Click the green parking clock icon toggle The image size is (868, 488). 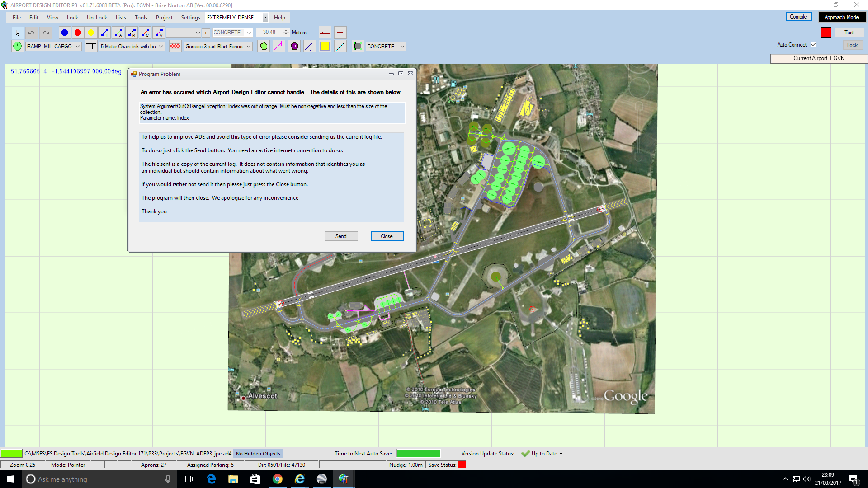(17, 46)
